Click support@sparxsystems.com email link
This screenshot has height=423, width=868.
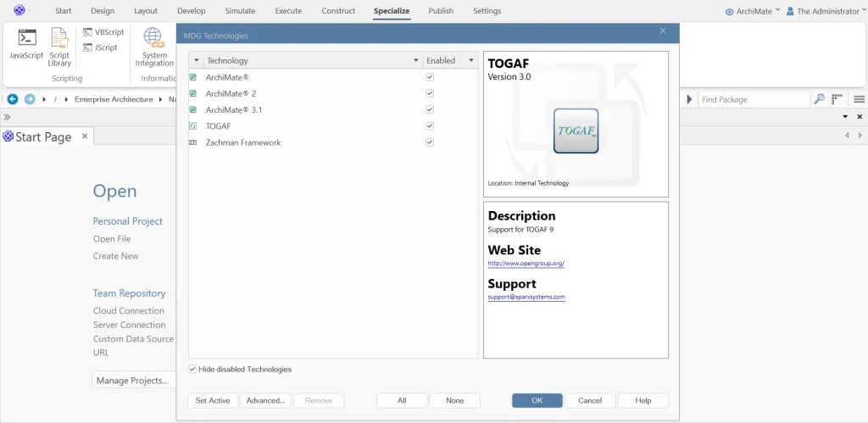click(x=526, y=297)
